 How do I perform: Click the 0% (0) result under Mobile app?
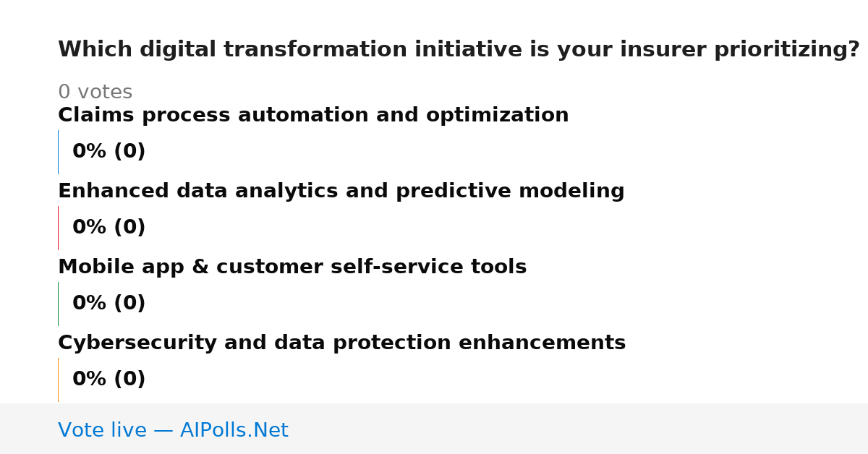pos(109,304)
